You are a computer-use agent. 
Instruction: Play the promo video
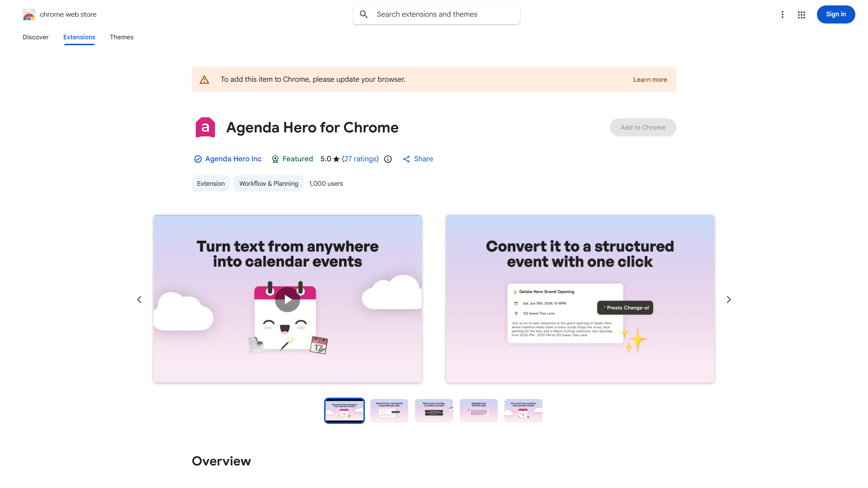click(288, 299)
